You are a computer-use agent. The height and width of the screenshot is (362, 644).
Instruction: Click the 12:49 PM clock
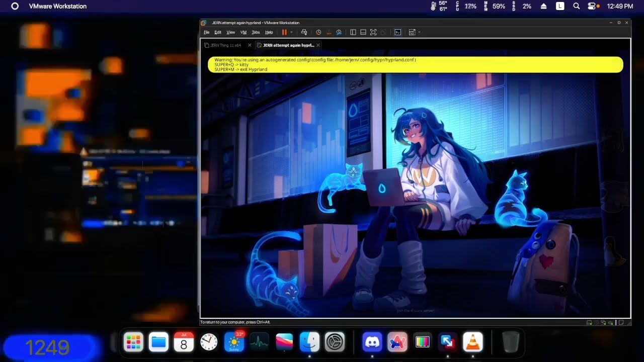pyautogui.click(x=620, y=6)
